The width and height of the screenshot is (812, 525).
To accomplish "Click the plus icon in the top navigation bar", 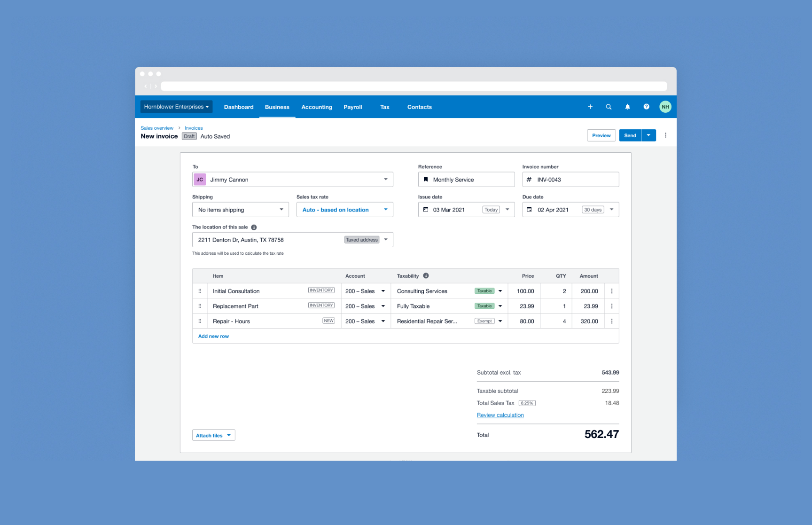I will click(x=590, y=107).
